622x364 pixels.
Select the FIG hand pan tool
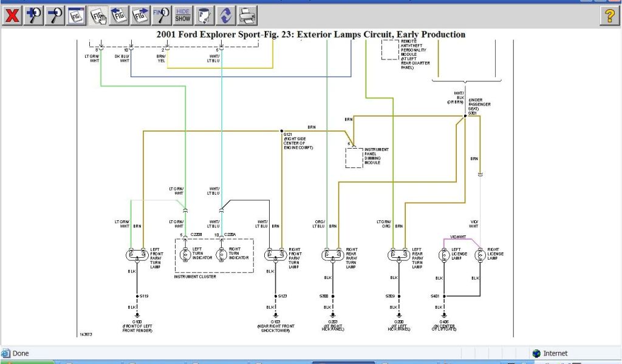[x=98, y=15]
